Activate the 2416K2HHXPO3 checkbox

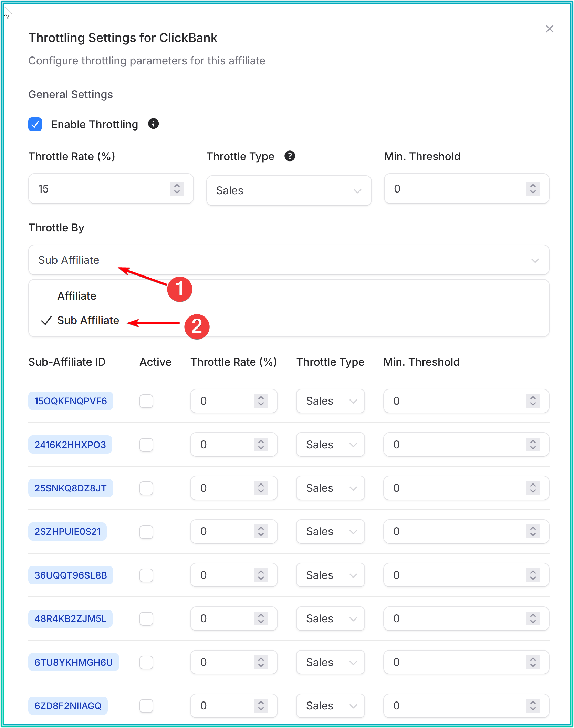[x=146, y=445]
